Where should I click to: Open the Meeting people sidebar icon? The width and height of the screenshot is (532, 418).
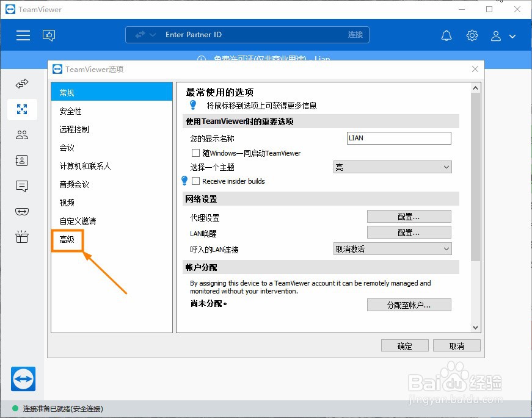(22, 135)
